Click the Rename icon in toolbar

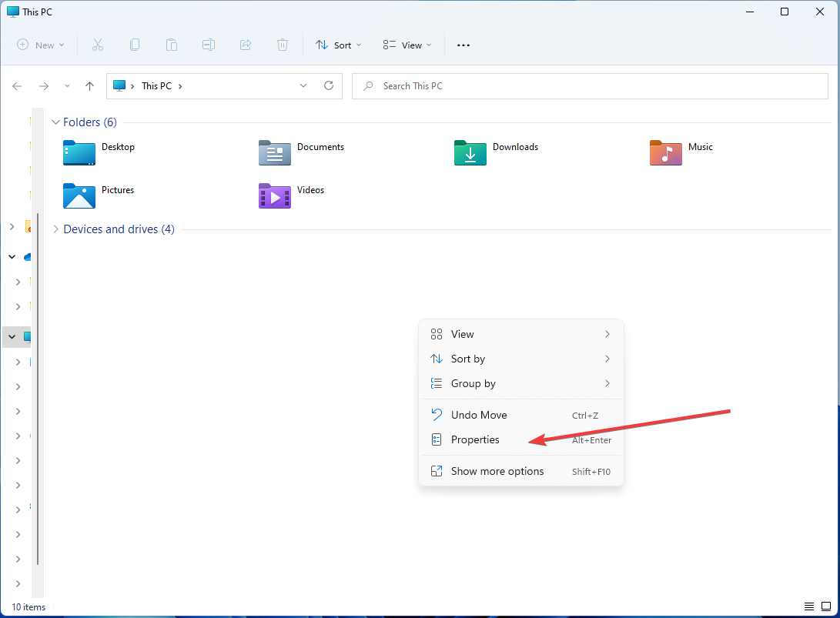(209, 45)
